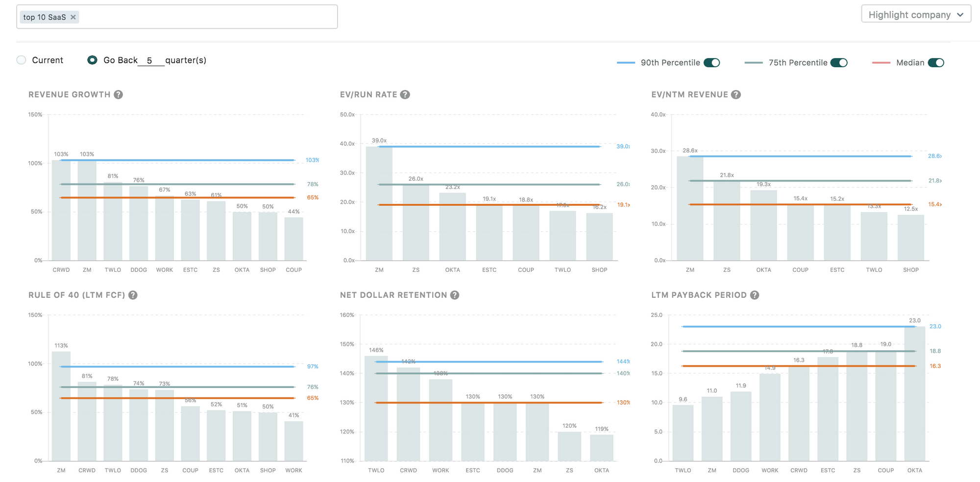This screenshot has width=980, height=482.
Task: Open LTM Payback Period help icon
Action: [x=755, y=295]
